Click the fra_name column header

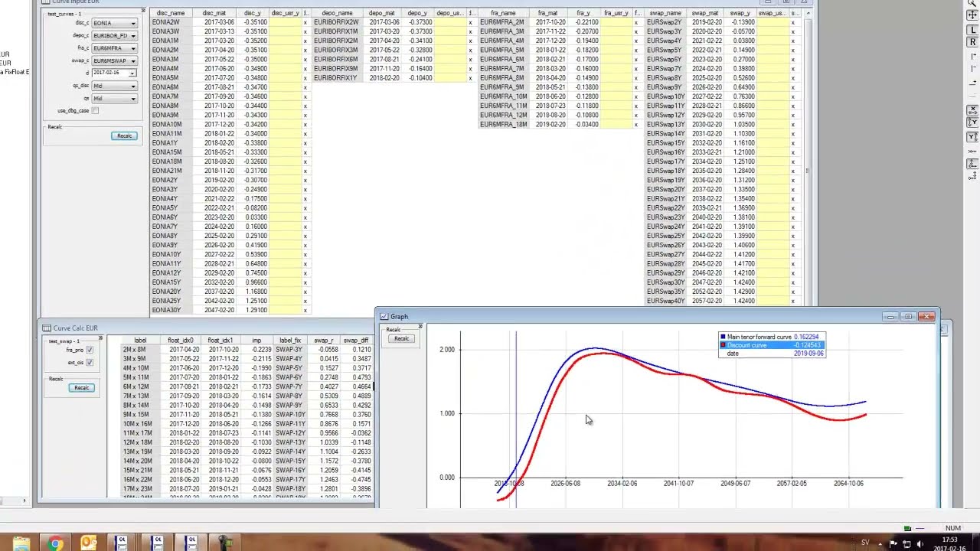pos(503,13)
